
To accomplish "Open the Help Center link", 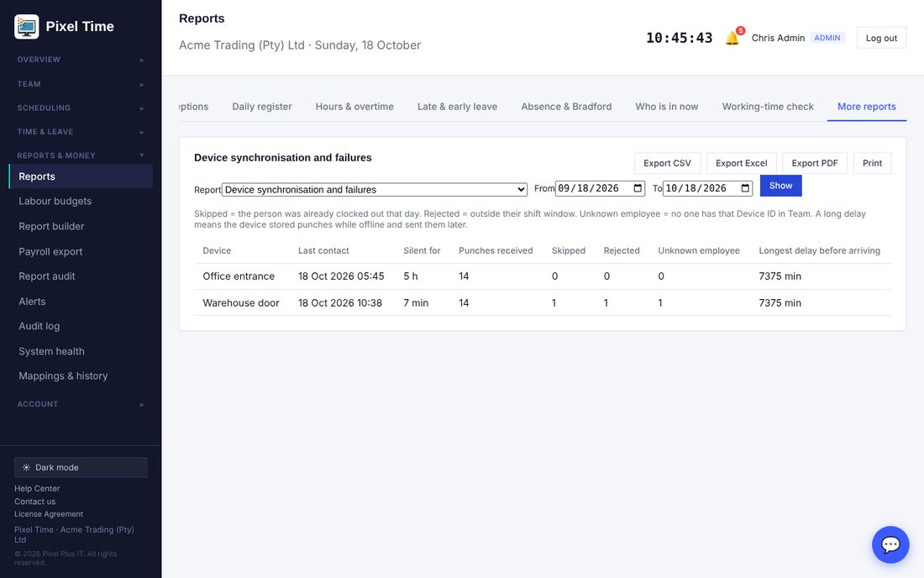I will tap(37, 488).
